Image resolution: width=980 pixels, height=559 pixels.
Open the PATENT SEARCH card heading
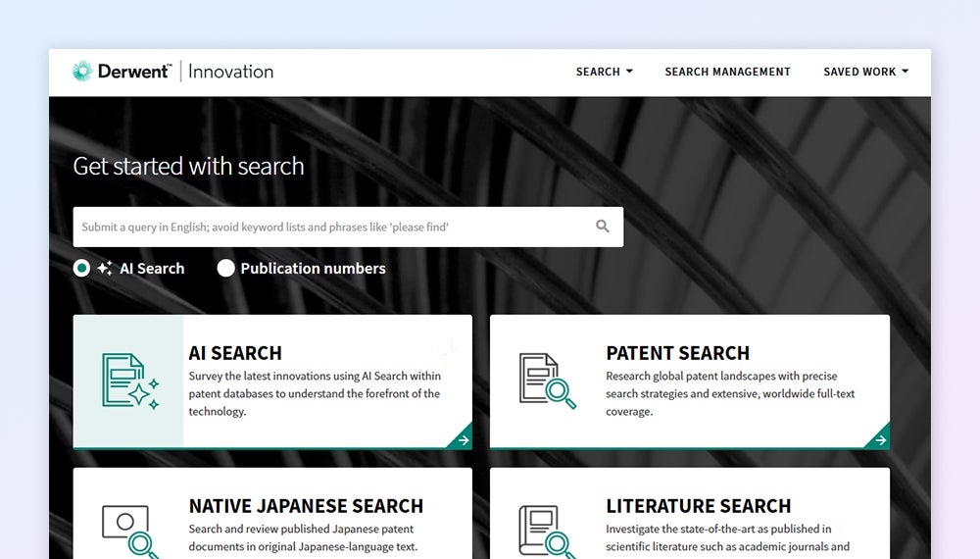click(x=677, y=353)
